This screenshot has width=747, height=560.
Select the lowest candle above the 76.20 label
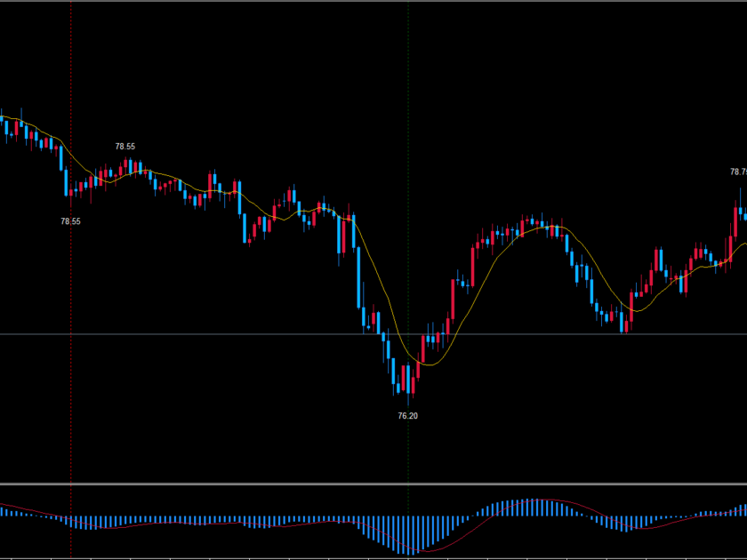[407, 378]
